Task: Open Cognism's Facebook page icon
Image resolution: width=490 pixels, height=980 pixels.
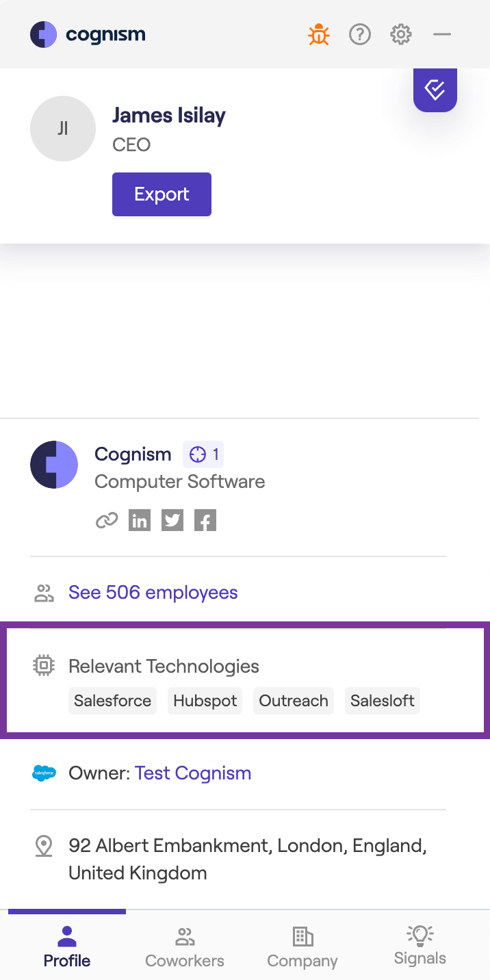Action: point(205,521)
